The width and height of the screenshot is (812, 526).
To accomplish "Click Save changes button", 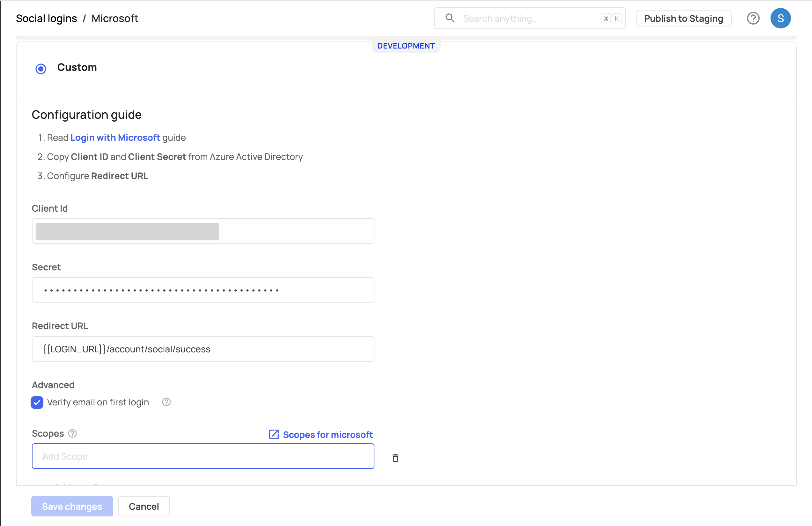I will pyautogui.click(x=72, y=506).
